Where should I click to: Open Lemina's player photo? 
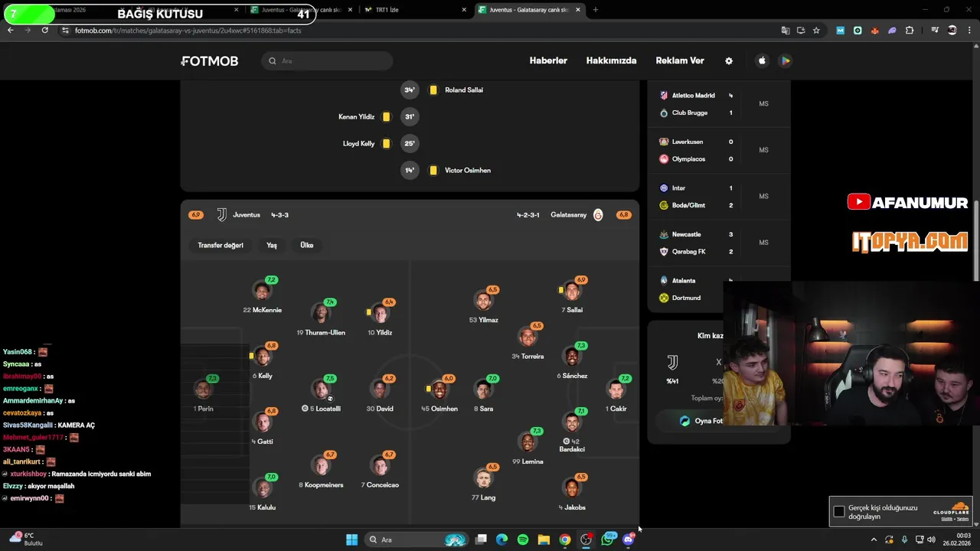coord(528,442)
